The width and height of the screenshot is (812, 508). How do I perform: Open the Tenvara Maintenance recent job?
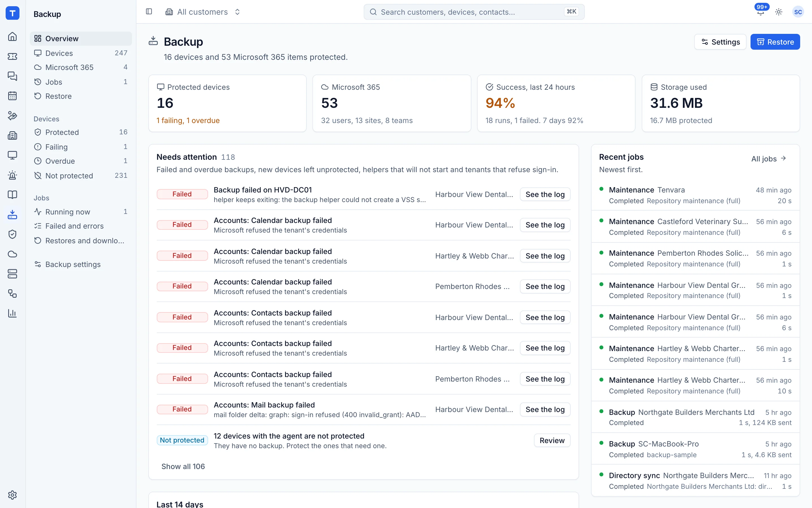coord(695,195)
